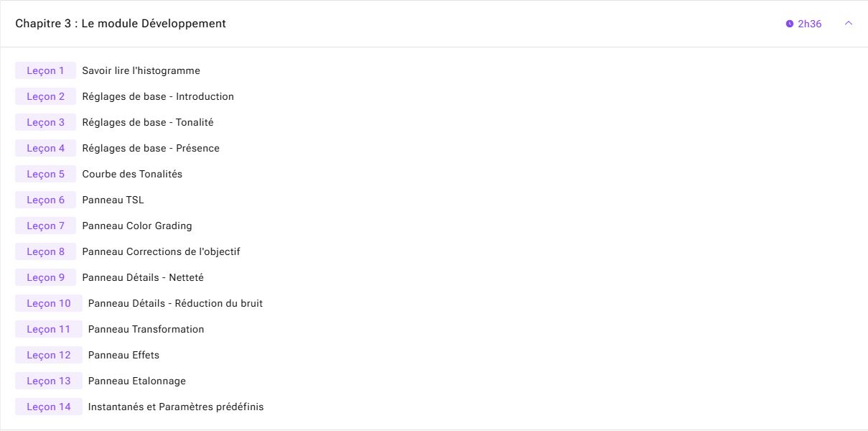Click the Leçon 14 badge

point(49,407)
